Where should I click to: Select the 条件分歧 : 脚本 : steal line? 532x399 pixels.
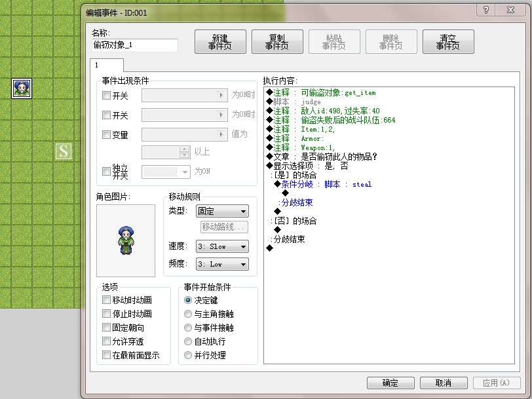323,184
